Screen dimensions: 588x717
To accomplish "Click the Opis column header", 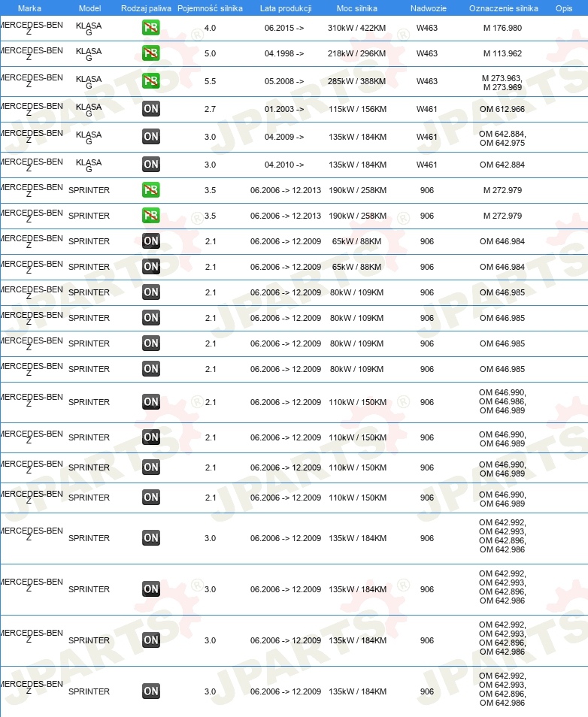I will (x=564, y=8).
